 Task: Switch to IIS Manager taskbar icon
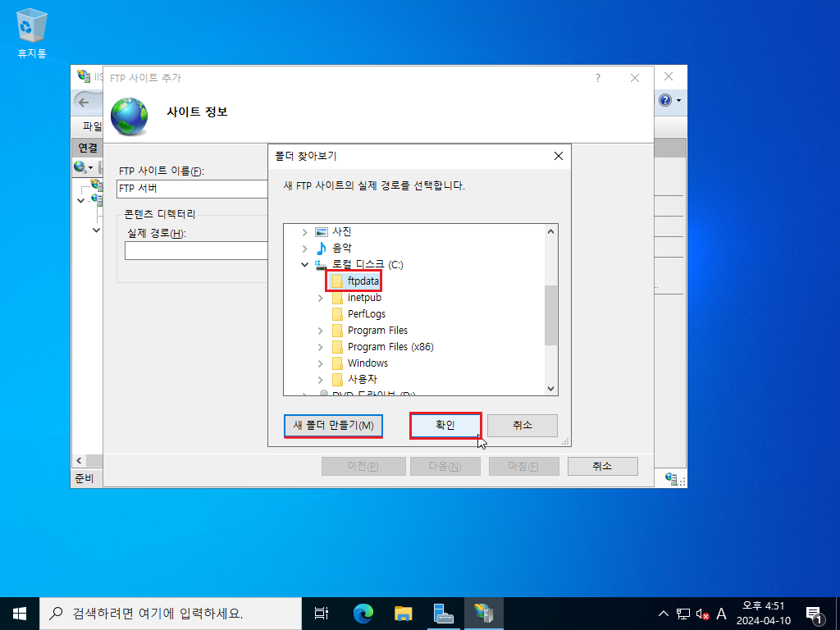pos(484,614)
